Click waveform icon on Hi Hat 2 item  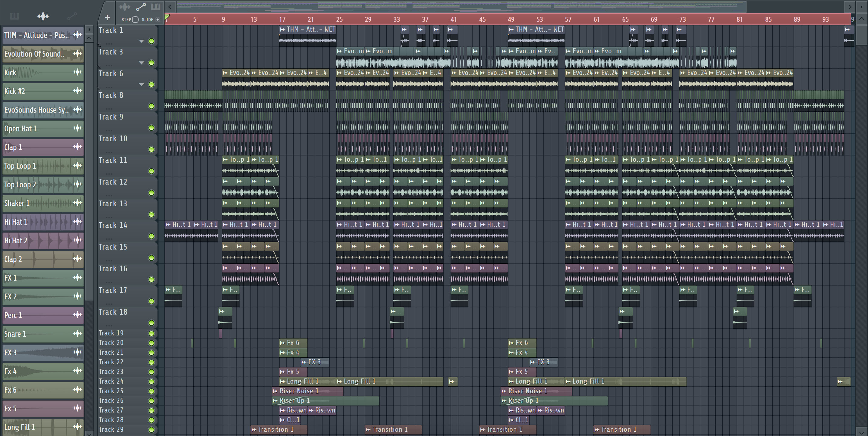click(77, 240)
